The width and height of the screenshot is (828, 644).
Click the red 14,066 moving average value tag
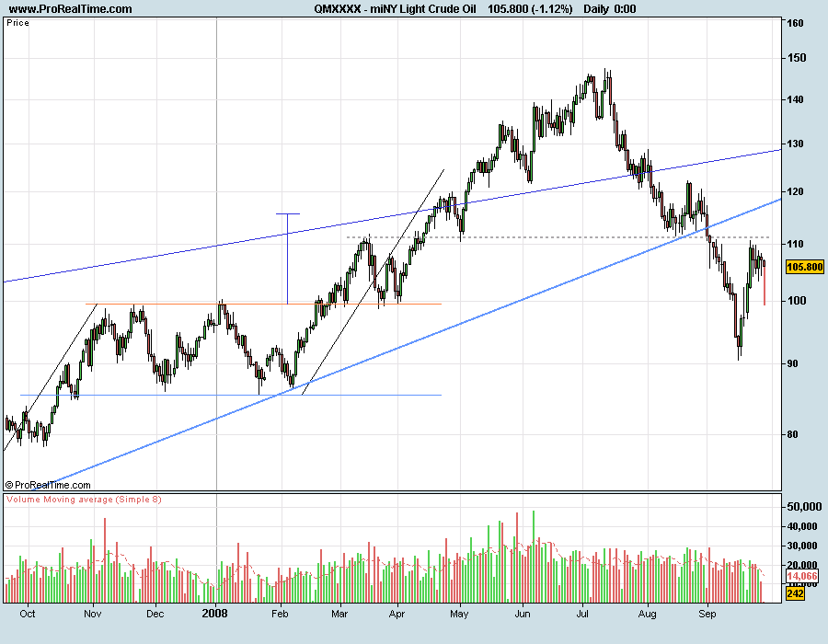point(802,577)
